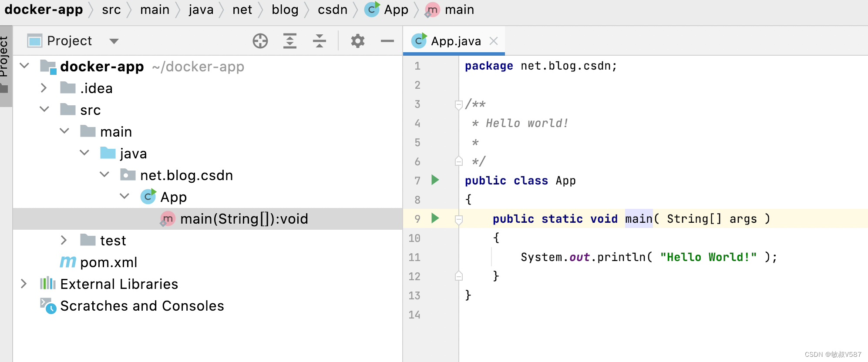
Task: Select the App.java editor tab
Action: (x=455, y=41)
